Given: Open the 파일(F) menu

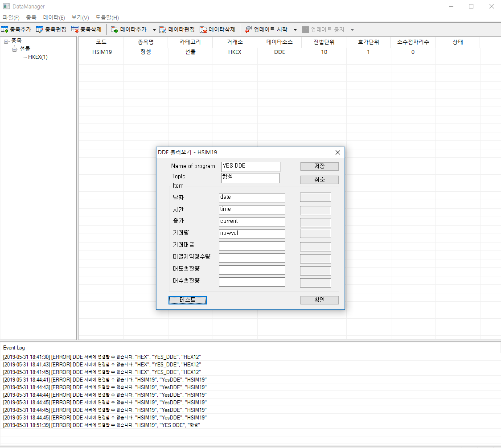Looking at the screenshot, I should coord(11,17).
